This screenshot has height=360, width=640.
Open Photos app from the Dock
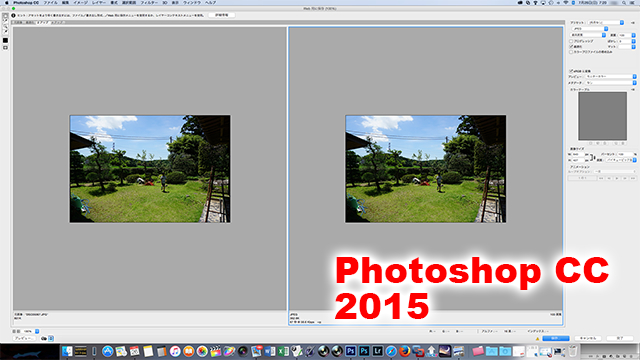click(202, 351)
